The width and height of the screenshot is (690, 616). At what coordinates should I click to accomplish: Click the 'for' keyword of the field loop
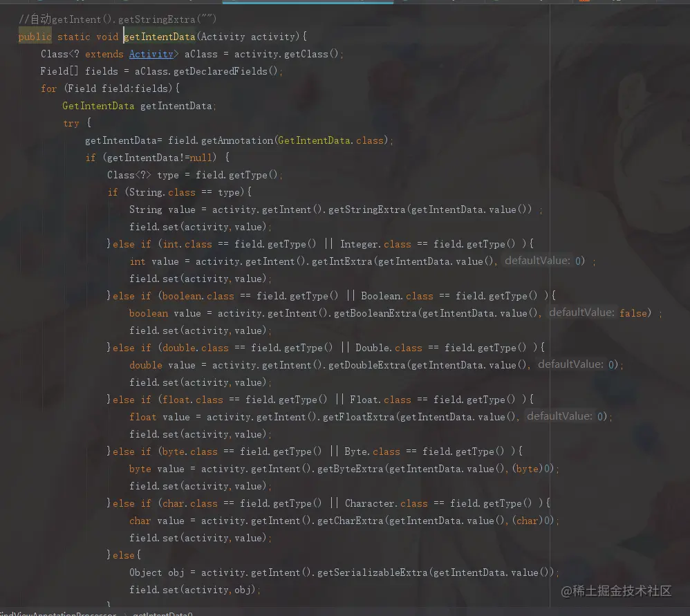click(49, 88)
